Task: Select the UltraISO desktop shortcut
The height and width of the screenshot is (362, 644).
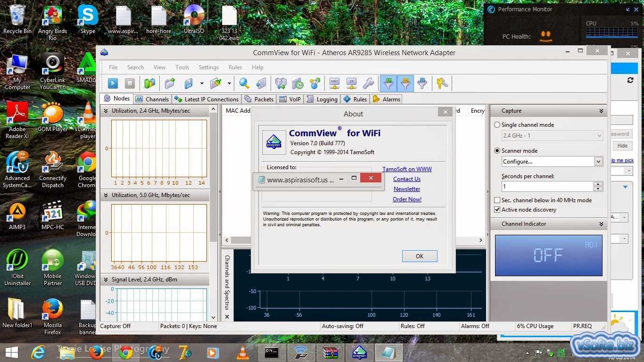Action: pos(194,19)
